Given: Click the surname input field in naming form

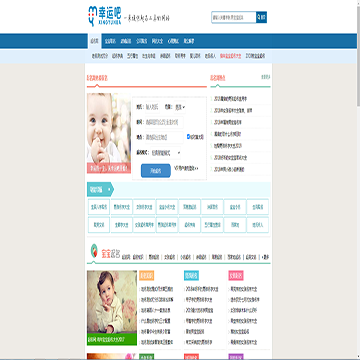Looking at the screenshot, I should 152,107.
